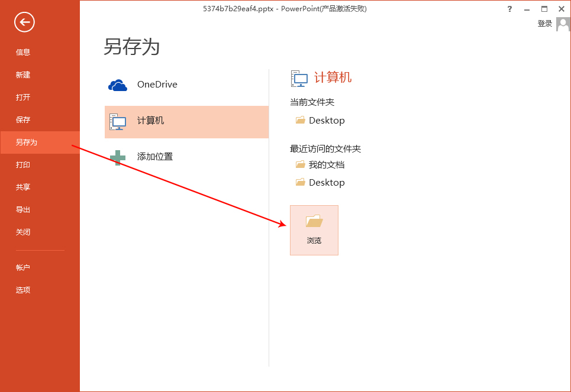Click 登录 to sign in

pos(545,24)
